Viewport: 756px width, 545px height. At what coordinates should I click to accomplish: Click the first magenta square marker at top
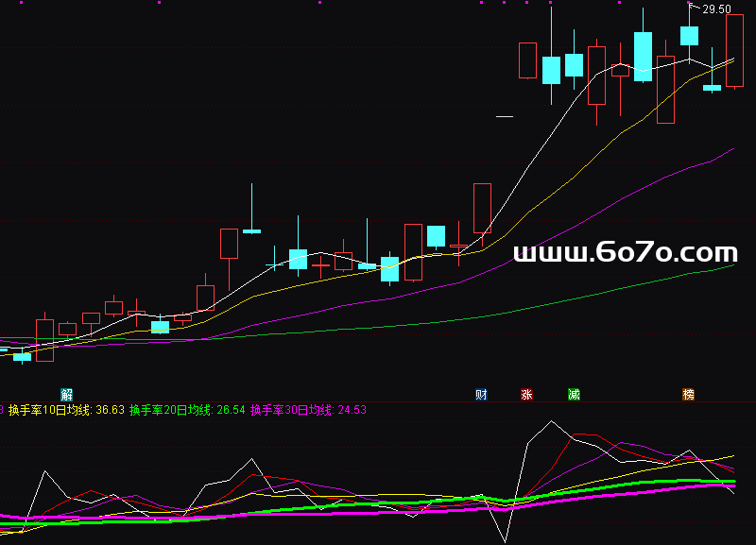click(23, 3)
